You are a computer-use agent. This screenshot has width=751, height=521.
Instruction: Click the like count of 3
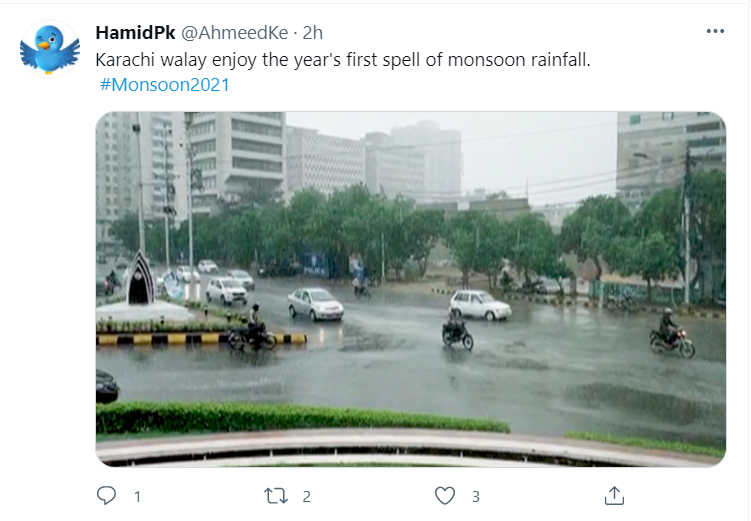(476, 497)
